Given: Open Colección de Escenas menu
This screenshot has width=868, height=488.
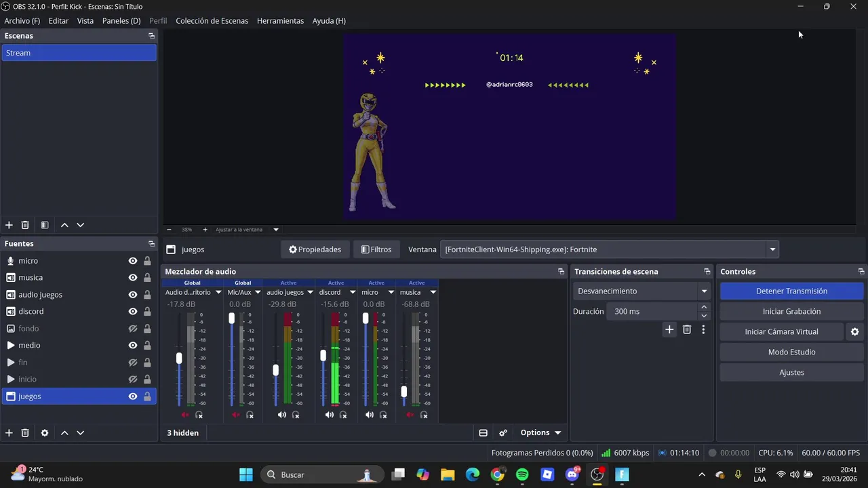Looking at the screenshot, I should [x=212, y=21].
